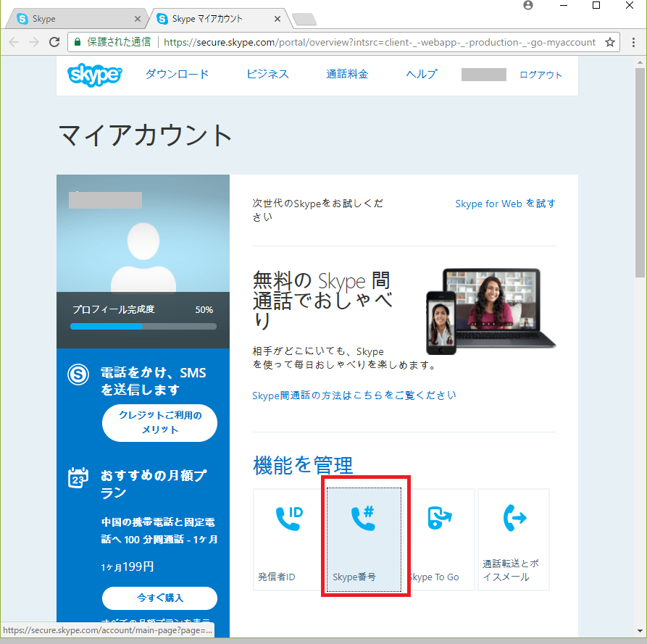Click the profile avatar picture
The width and height of the screenshot is (647, 644).
(143, 257)
